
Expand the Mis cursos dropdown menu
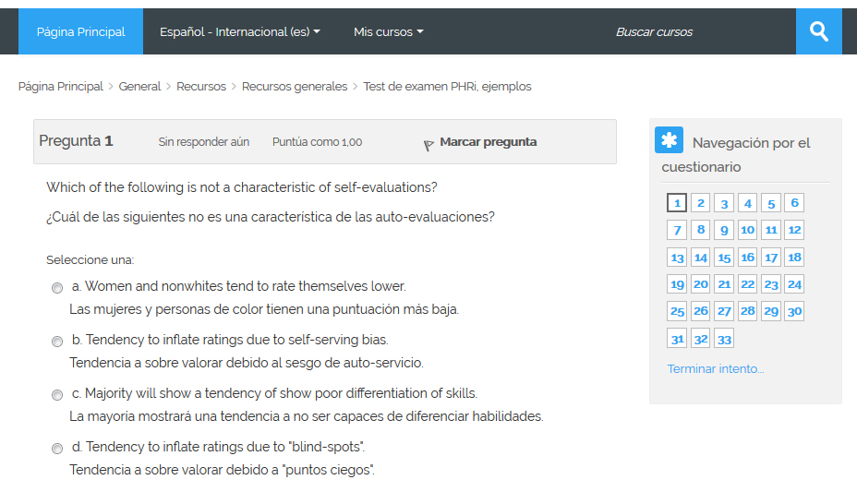pyautogui.click(x=388, y=31)
